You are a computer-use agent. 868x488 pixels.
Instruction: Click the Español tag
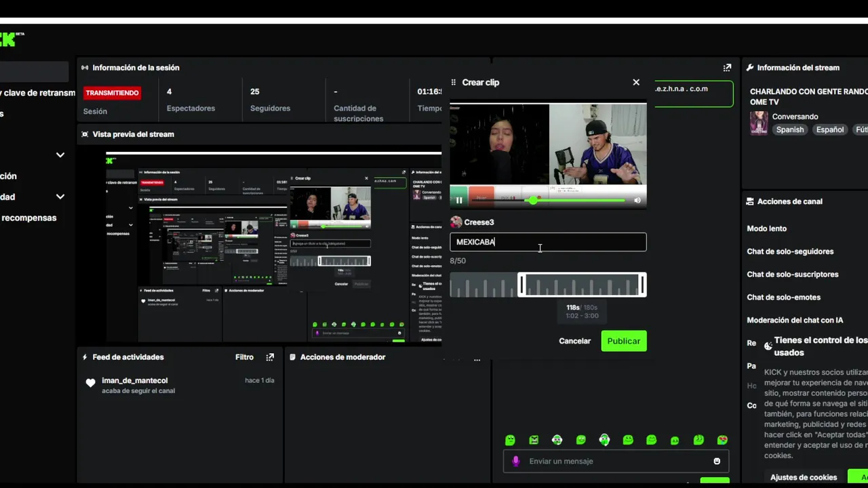click(x=830, y=129)
